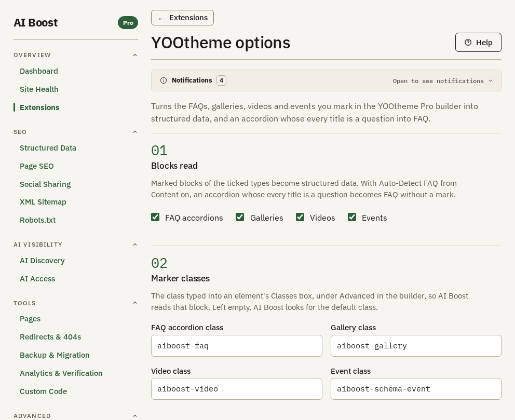Click into the Video class field
The height and width of the screenshot is (420, 515).
pyautogui.click(x=237, y=389)
